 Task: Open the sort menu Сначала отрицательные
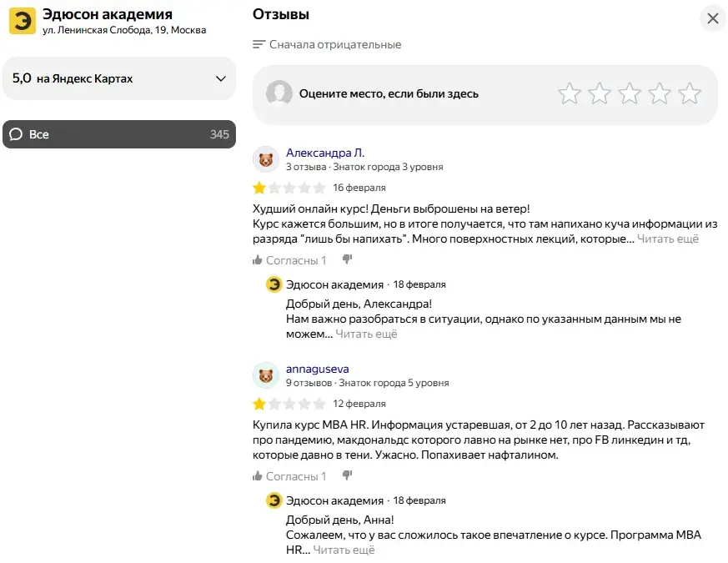click(327, 44)
